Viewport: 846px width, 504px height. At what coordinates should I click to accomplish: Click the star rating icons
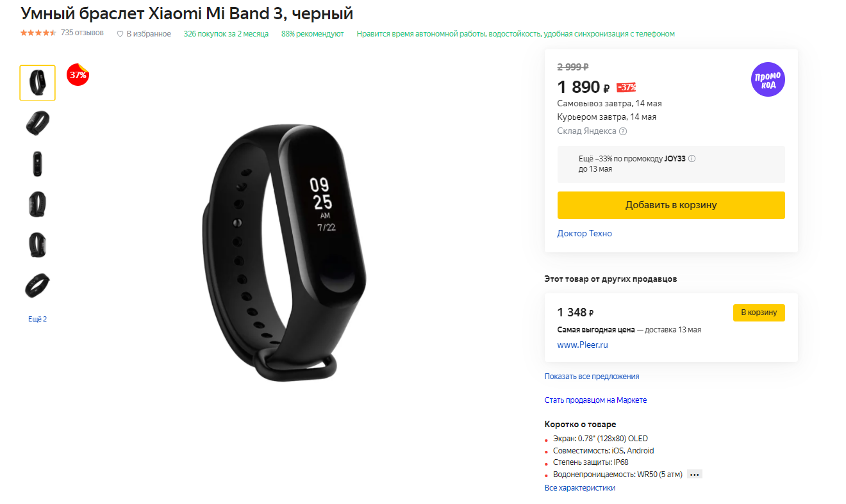(x=38, y=33)
